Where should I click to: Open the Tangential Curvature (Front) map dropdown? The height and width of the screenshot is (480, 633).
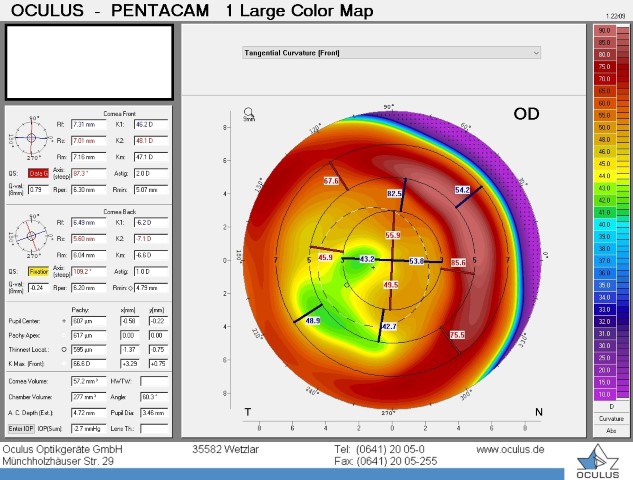tap(391, 52)
